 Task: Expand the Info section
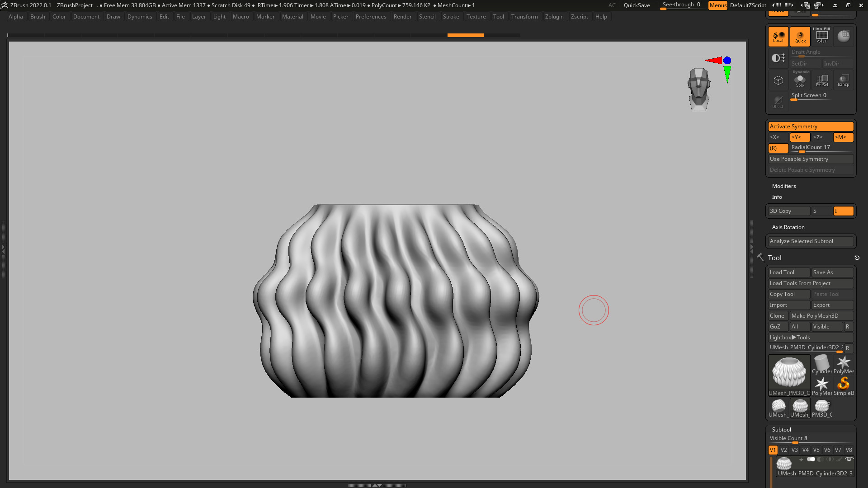click(x=777, y=197)
